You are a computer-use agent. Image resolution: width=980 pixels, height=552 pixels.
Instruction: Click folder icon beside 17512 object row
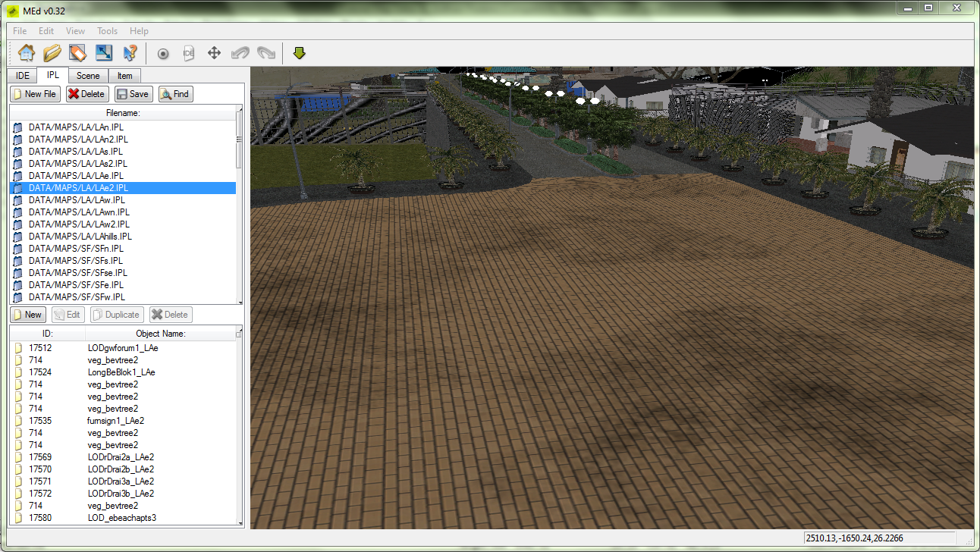coord(18,348)
